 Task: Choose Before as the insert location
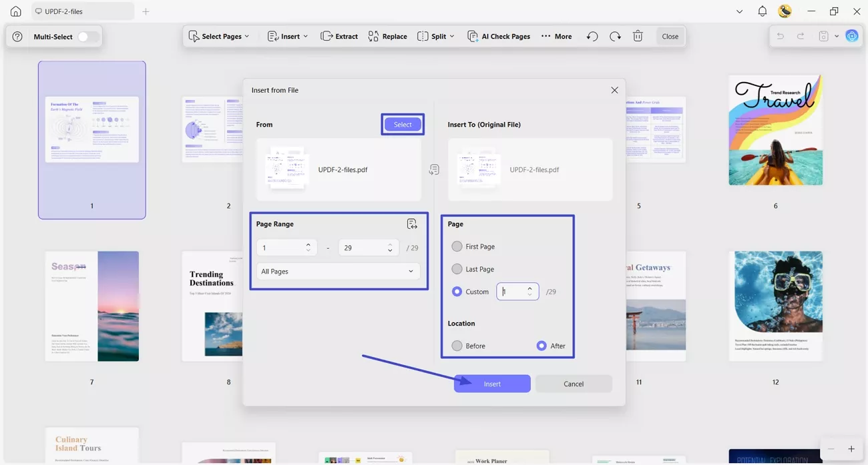pos(457,346)
